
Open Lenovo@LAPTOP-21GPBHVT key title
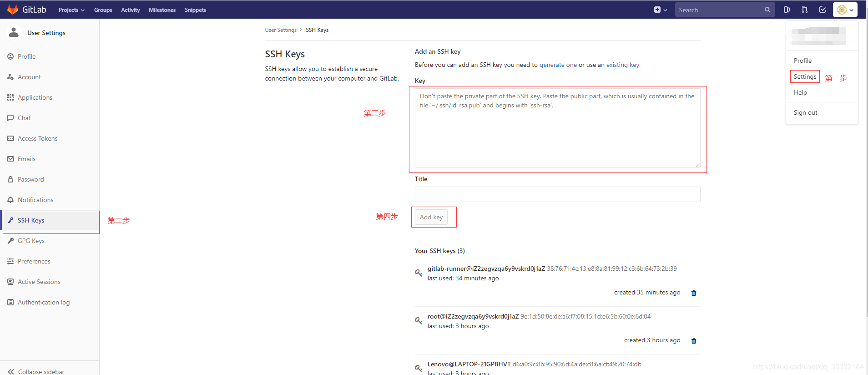tap(469, 364)
